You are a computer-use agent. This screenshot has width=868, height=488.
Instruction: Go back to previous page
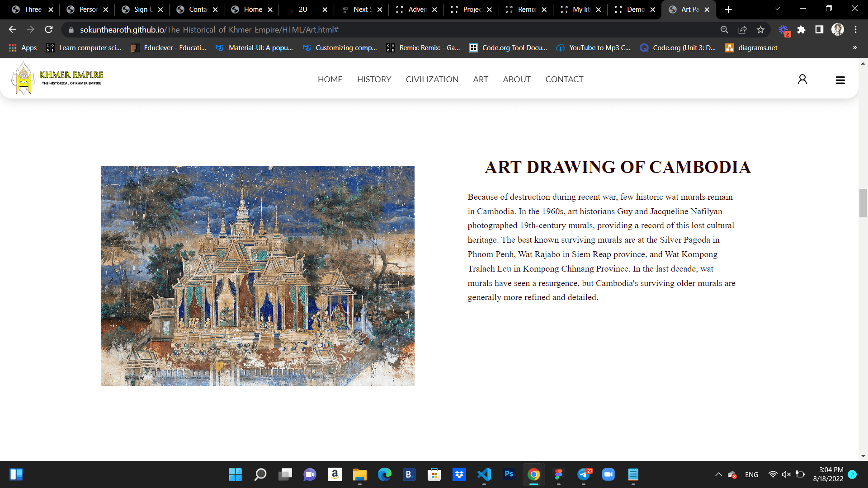(12, 29)
